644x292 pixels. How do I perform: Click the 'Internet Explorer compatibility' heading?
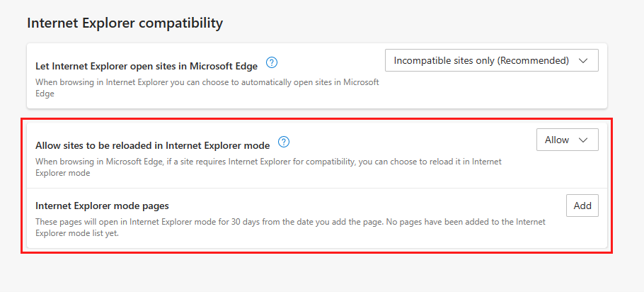pos(125,23)
